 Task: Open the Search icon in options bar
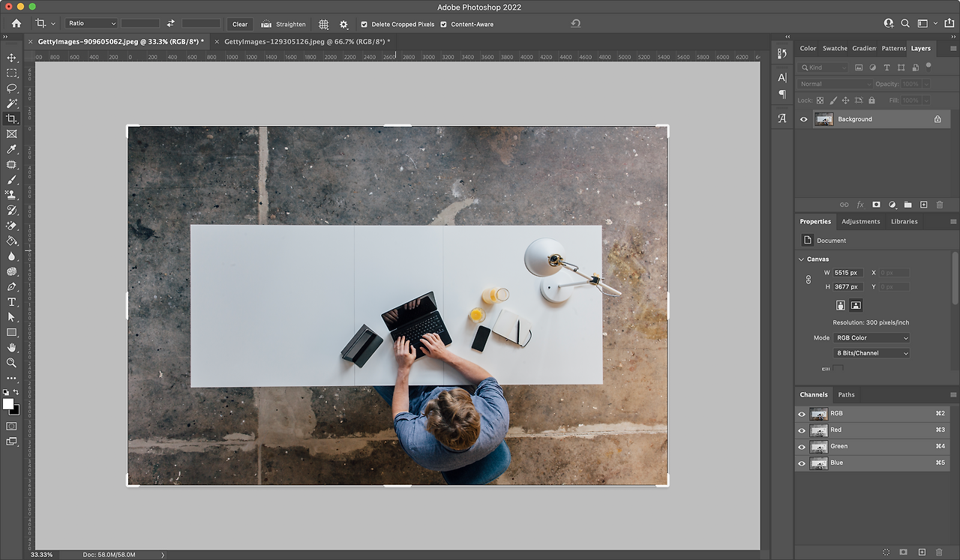point(905,24)
